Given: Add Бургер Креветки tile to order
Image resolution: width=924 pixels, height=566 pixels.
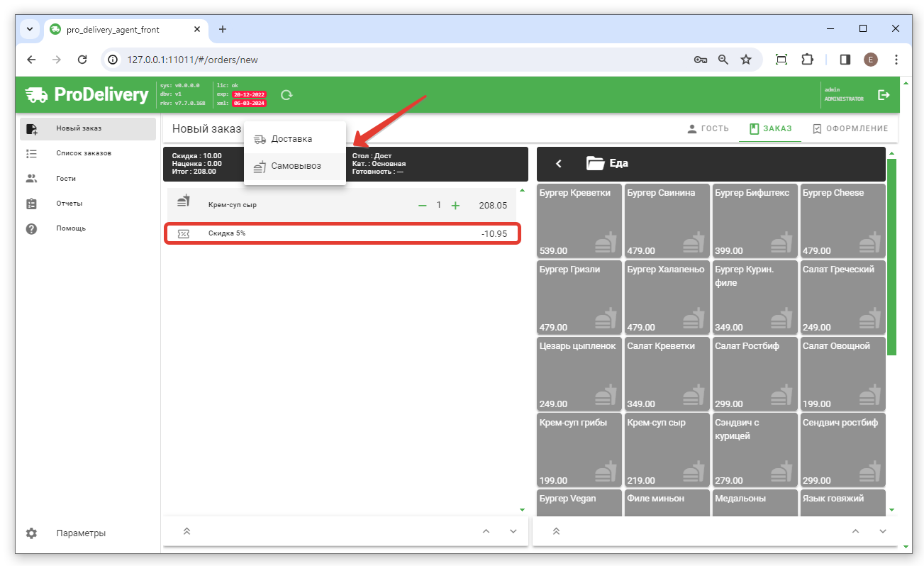Looking at the screenshot, I should (x=579, y=221).
